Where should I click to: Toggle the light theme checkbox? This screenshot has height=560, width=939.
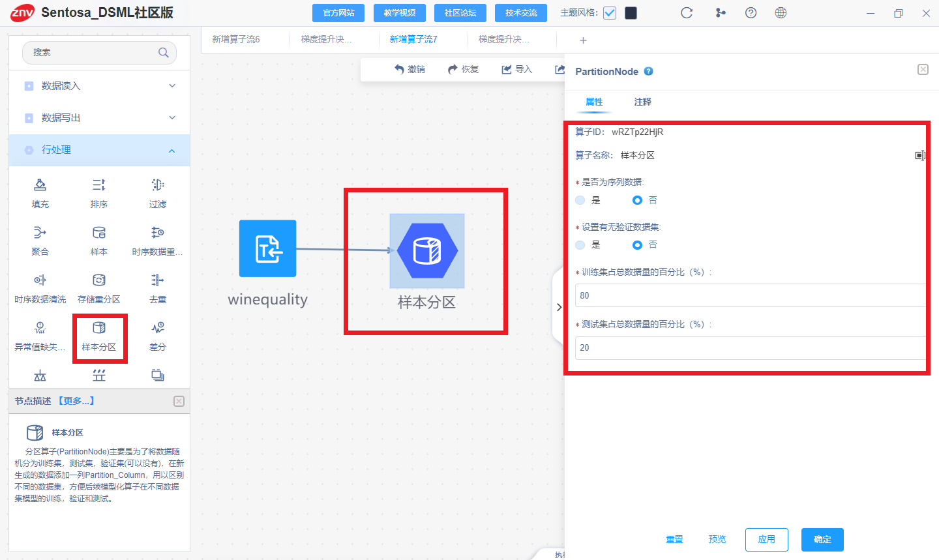click(610, 13)
